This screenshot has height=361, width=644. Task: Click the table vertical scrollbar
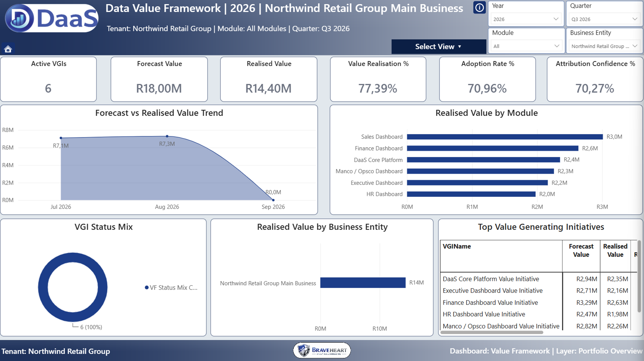tap(639, 276)
